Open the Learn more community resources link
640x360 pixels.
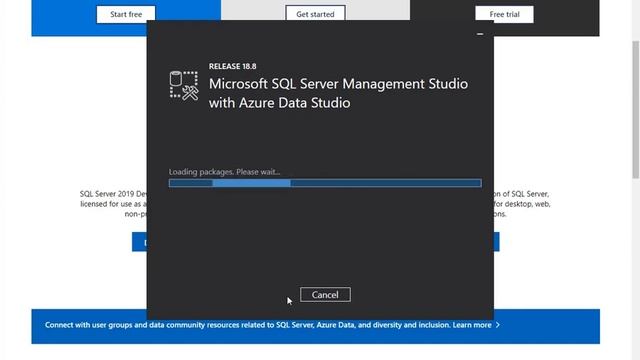(x=472, y=325)
